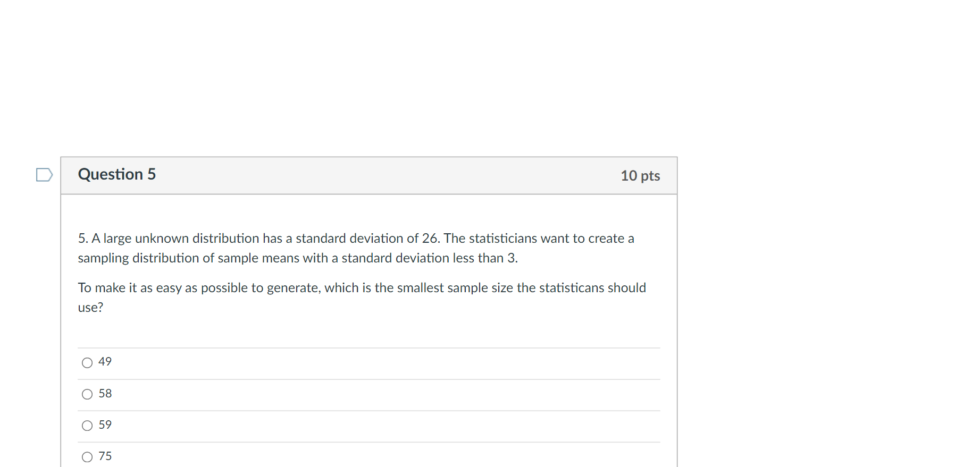Click the question body area below the header
Viewport: 980px width, 467px height.
pyautogui.click(x=368, y=271)
